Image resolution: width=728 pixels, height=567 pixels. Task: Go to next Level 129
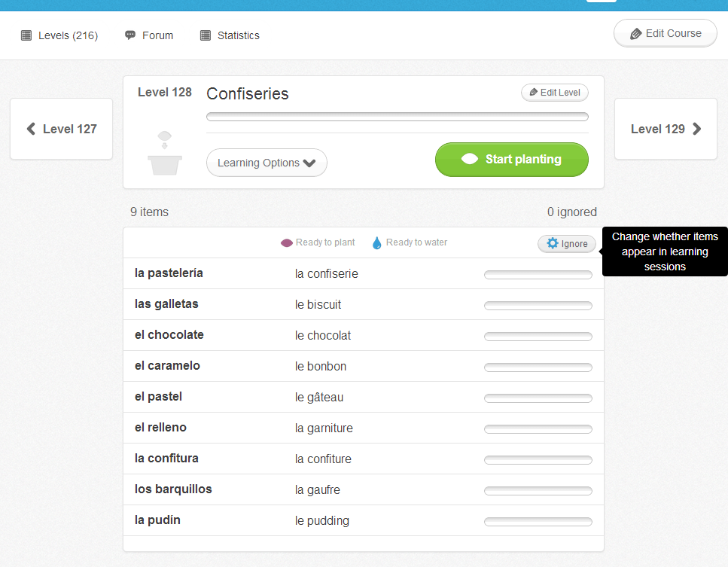coord(666,129)
